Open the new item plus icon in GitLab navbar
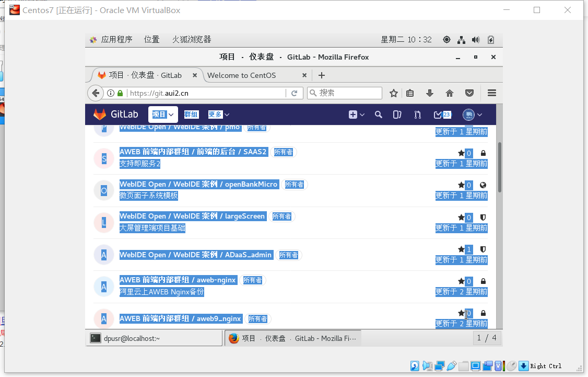Image resolution: width=588 pixels, height=377 pixels. click(x=353, y=115)
